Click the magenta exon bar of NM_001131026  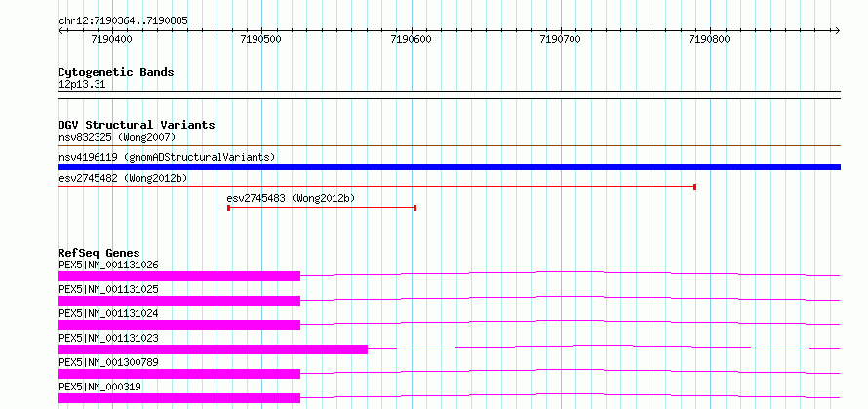178,276
